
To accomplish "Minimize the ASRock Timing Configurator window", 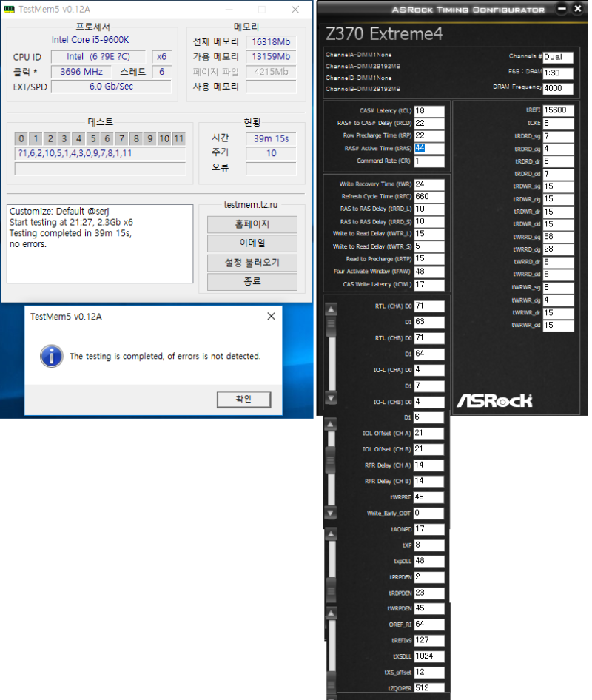I will (x=562, y=8).
